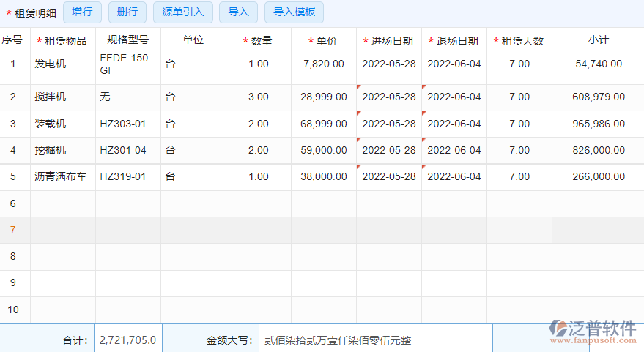This screenshot has width=644, height=352.
Task: Select the 无 specification cell of 搅拌机
Action: tap(127, 97)
